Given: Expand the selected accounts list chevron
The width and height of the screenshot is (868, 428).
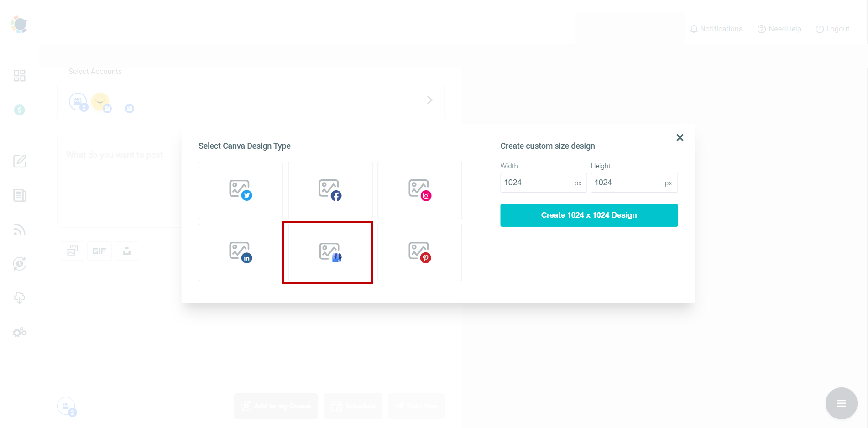Looking at the screenshot, I should 429,99.
